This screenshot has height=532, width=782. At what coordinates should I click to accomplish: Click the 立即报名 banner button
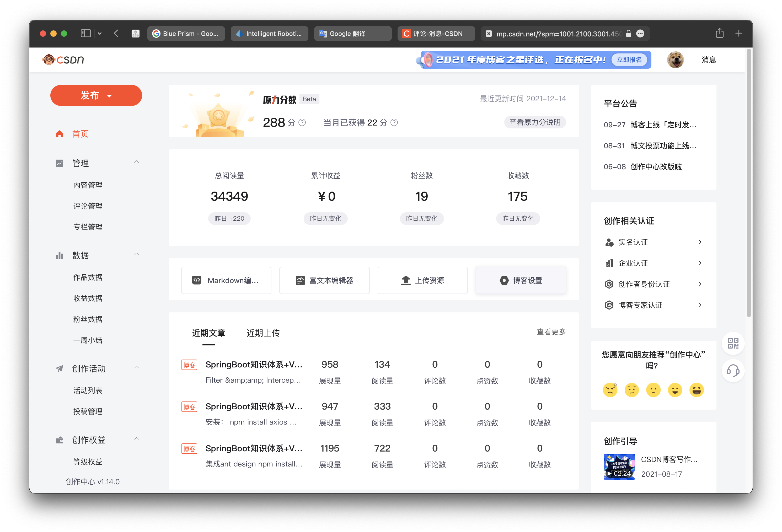[629, 60]
